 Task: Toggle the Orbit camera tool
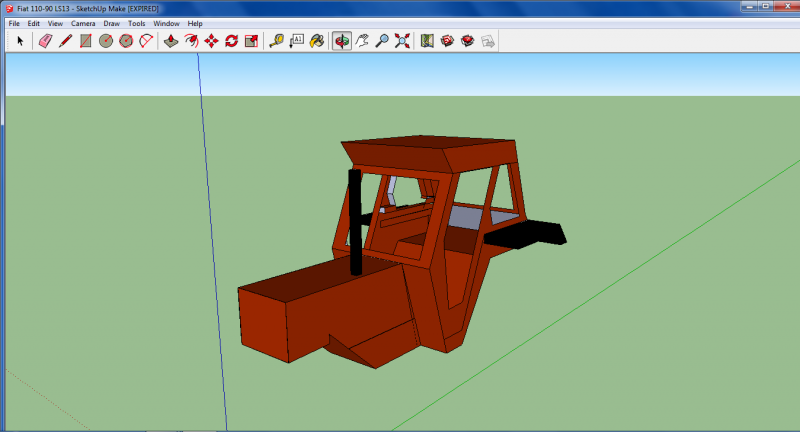(342, 41)
